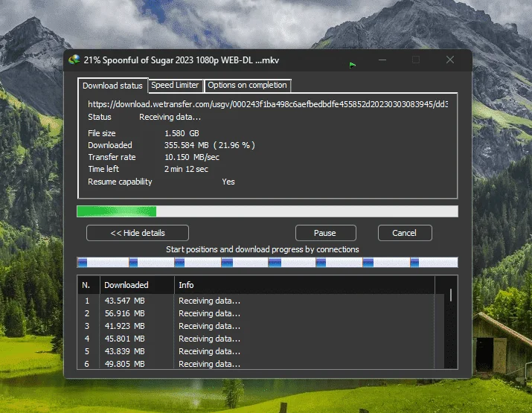Switch to the Download status tab
This screenshot has width=532, height=413.
pos(112,86)
